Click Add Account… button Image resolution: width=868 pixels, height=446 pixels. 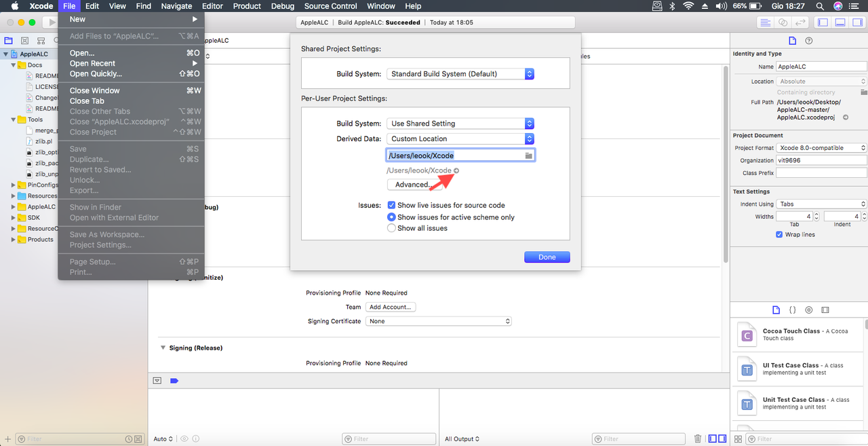click(390, 307)
